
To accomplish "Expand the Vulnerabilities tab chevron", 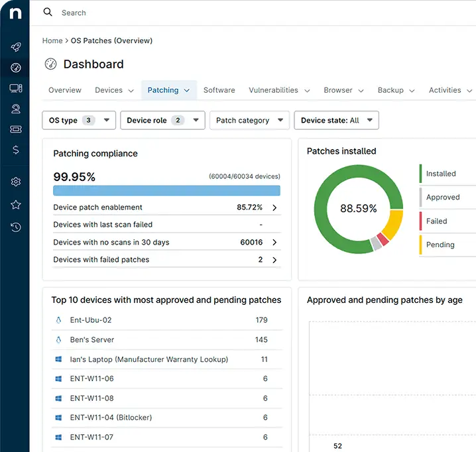I will pos(307,91).
